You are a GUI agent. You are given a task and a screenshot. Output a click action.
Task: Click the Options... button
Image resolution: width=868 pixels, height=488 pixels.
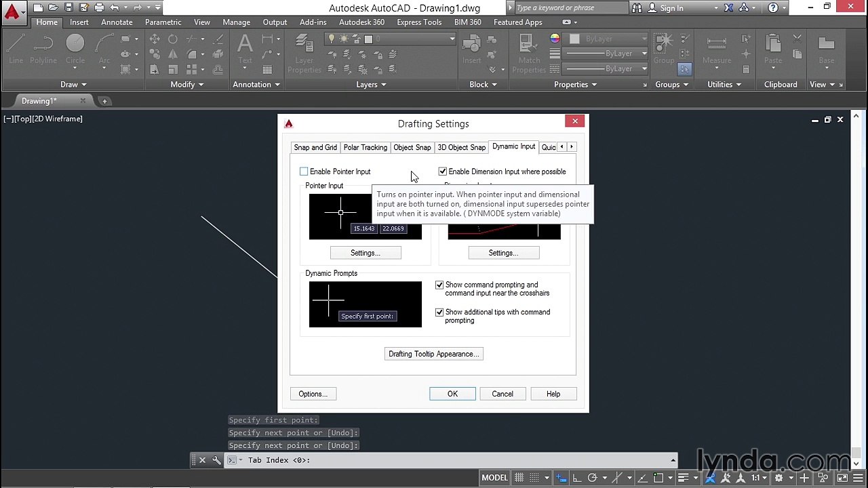click(x=313, y=394)
